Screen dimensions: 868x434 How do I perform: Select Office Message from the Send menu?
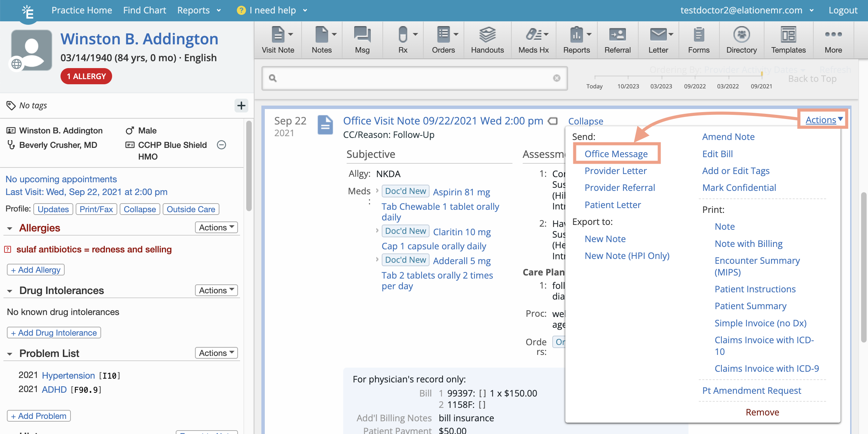click(x=616, y=154)
